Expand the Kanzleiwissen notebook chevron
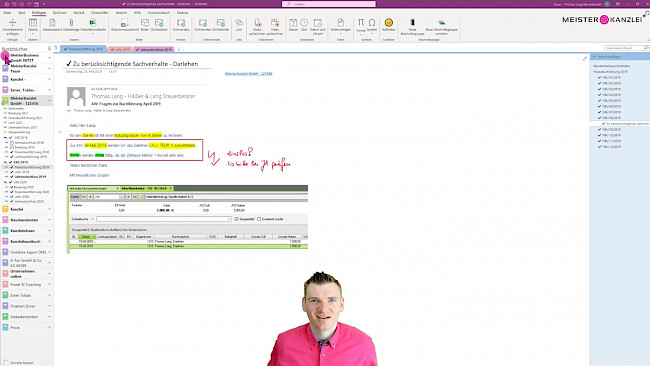Screen dimensions: 650x366 [x=50, y=230]
